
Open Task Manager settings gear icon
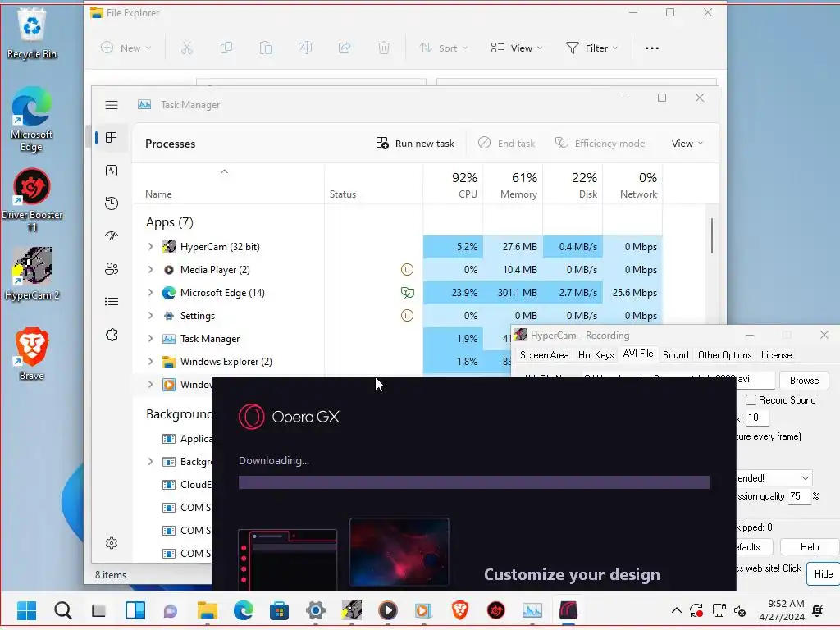[x=112, y=543]
